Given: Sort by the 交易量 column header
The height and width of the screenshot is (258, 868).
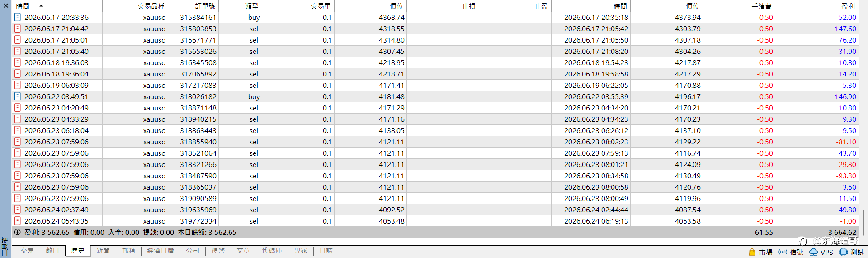Looking at the screenshot, I should (298, 6).
